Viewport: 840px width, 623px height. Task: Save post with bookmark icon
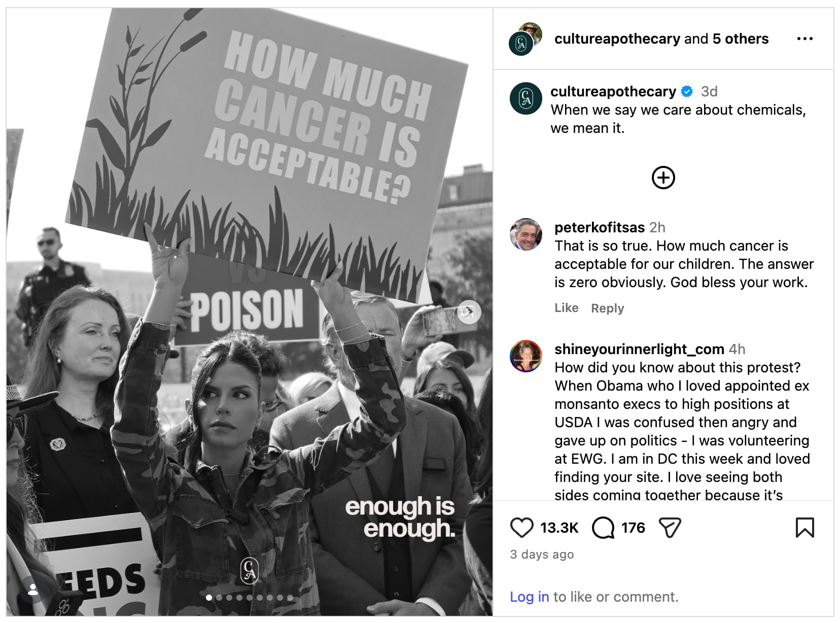click(805, 528)
